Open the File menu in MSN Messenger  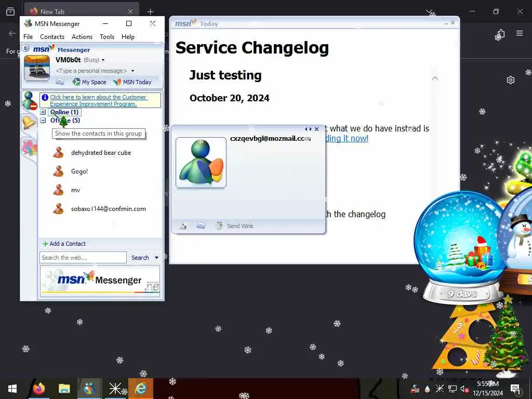click(x=28, y=37)
